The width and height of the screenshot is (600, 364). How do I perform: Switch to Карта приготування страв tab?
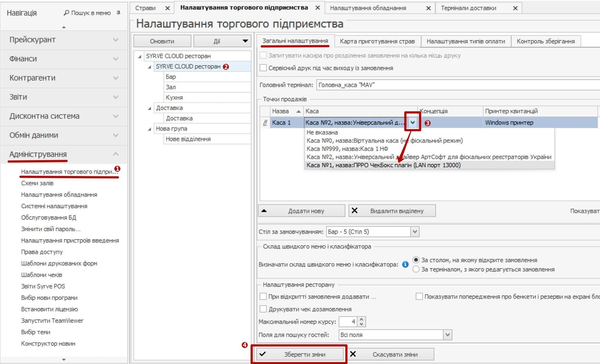(377, 41)
